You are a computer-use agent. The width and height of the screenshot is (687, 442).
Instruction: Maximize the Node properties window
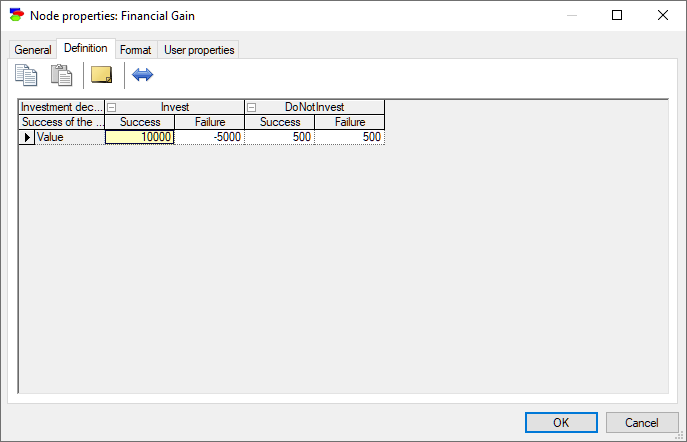click(617, 15)
